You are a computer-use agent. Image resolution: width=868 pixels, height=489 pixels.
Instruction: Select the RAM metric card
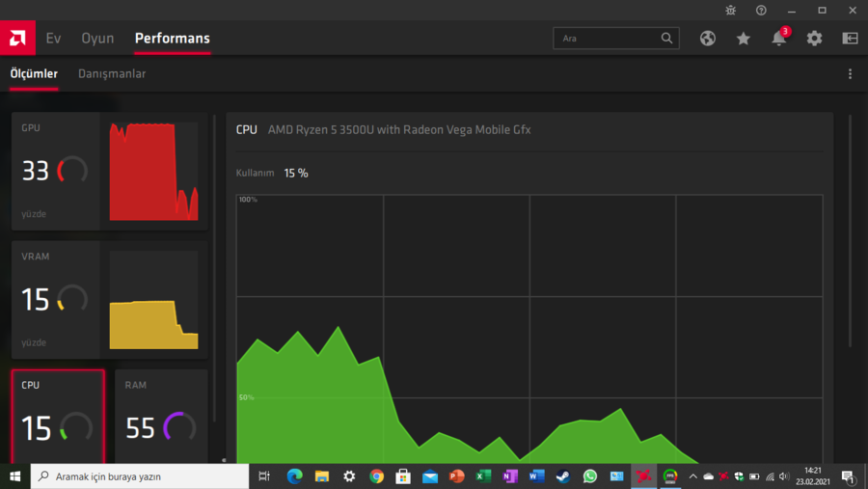(x=161, y=416)
